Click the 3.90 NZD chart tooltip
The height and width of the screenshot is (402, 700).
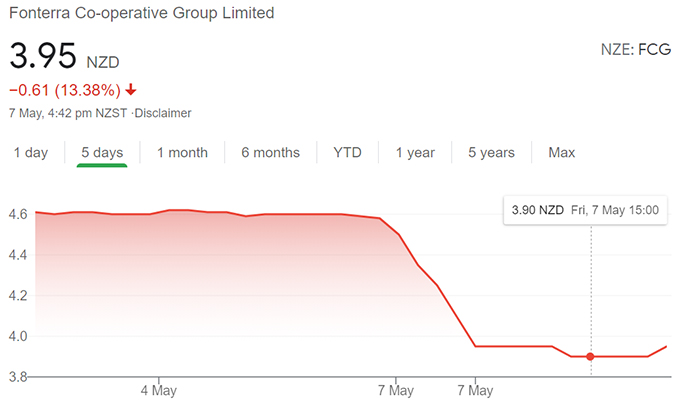click(584, 211)
